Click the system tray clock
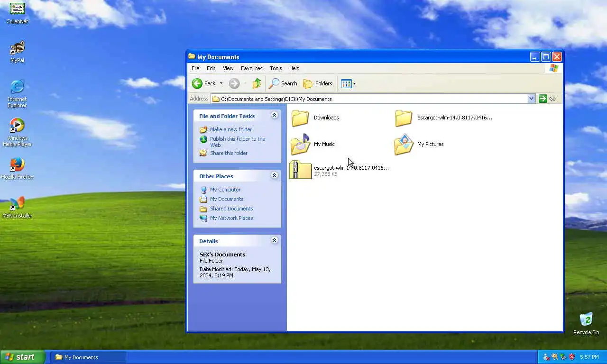This screenshot has height=364, width=607. click(589, 357)
